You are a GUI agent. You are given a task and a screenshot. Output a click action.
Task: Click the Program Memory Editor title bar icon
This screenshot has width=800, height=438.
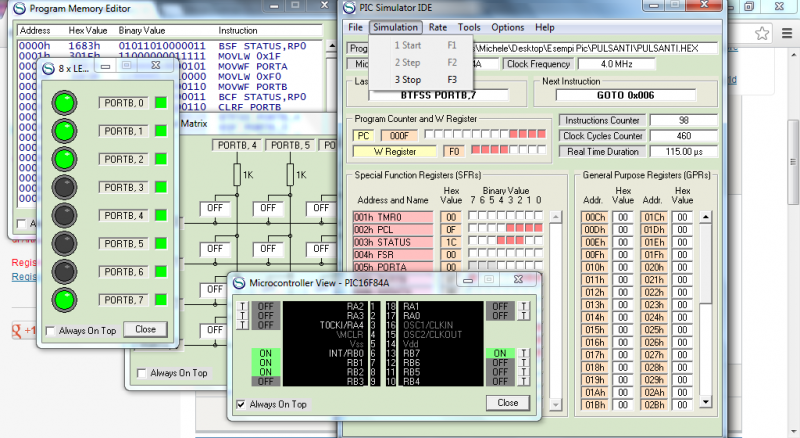click(x=19, y=9)
